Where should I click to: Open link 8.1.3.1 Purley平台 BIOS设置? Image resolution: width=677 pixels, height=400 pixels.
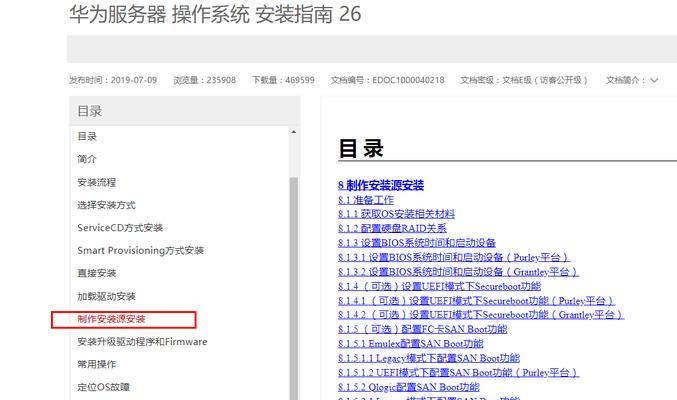pos(454,257)
